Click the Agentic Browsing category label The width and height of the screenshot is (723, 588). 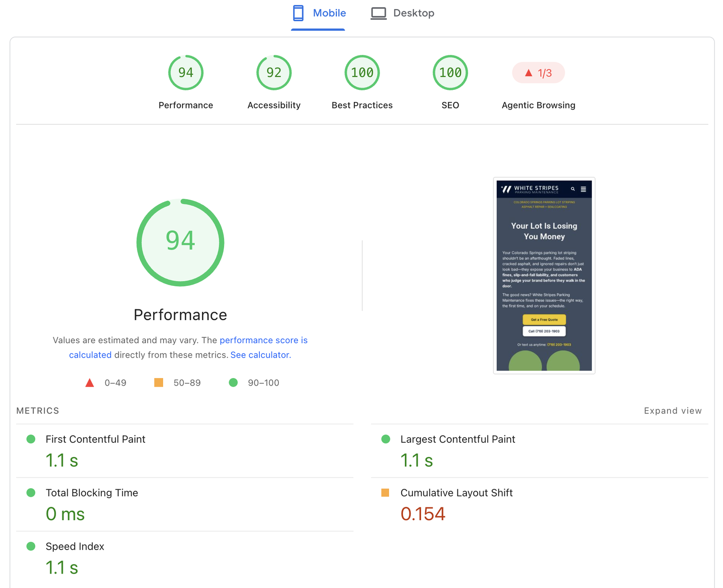538,105
